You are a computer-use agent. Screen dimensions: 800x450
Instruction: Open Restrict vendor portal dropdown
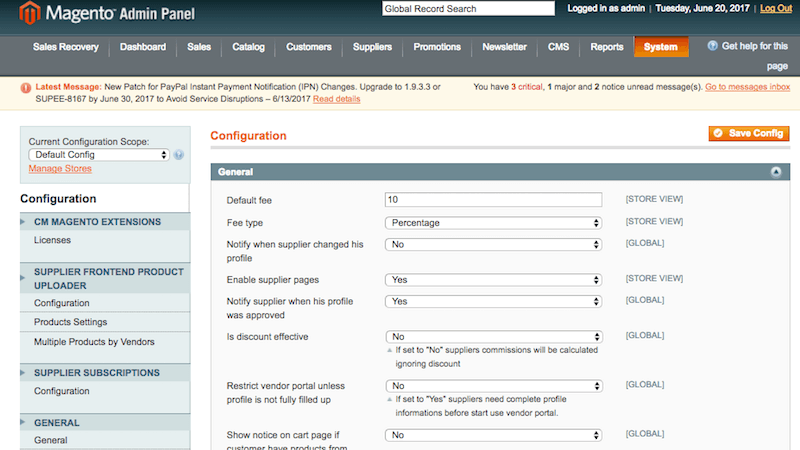tap(493, 385)
